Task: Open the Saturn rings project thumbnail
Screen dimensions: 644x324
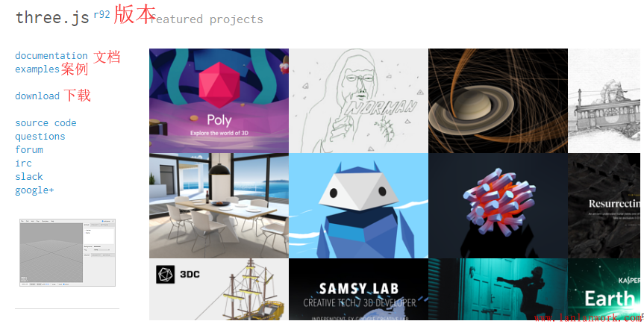Action: point(498,101)
